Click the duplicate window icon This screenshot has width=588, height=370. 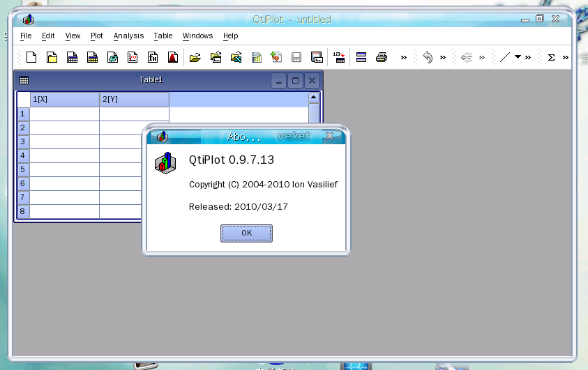(361, 57)
